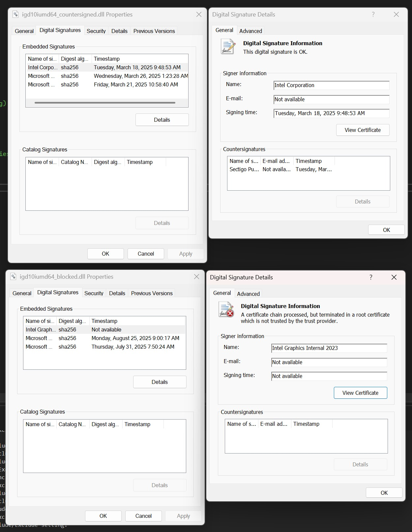Screen dimensions: 412x532
Task: Click Name of s... header in upper Countersignatures
Action: tap(244, 161)
